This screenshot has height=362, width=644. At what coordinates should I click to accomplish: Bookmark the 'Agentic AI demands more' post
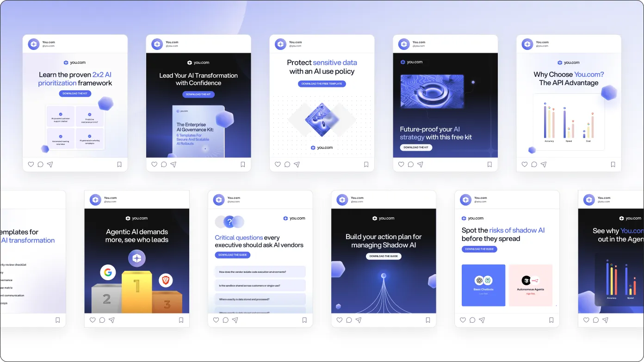point(181,320)
